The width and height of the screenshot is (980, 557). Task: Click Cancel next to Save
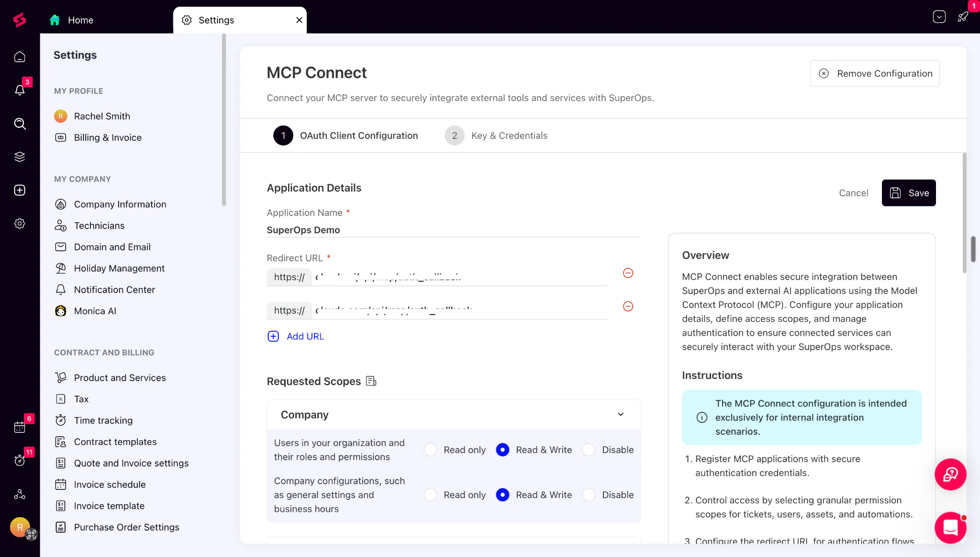coord(854,193)
